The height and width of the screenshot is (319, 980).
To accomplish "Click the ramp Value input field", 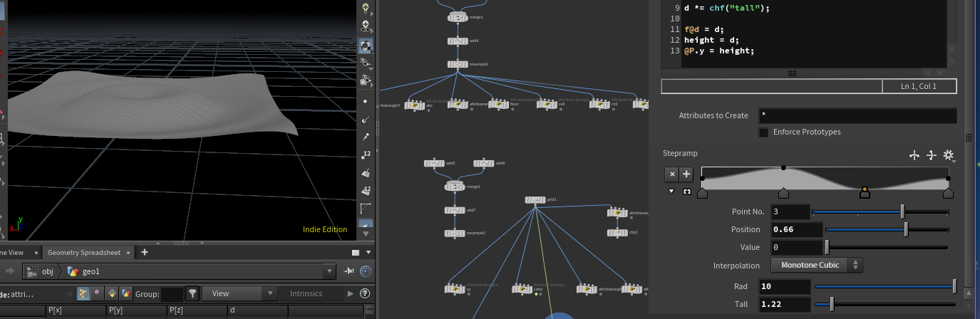I will click(x=797, y=247).
